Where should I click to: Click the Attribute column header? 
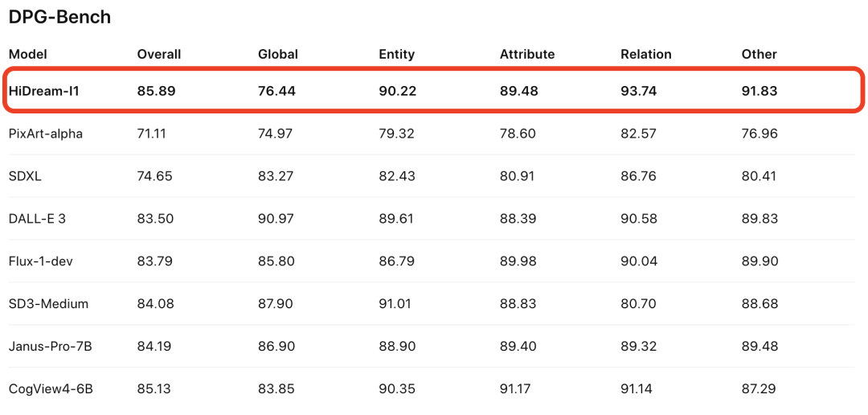527,55
